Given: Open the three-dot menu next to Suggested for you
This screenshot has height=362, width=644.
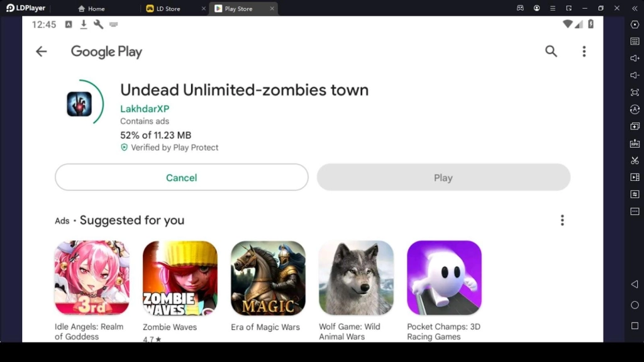Looking at the screenshot, I should 562,220.
